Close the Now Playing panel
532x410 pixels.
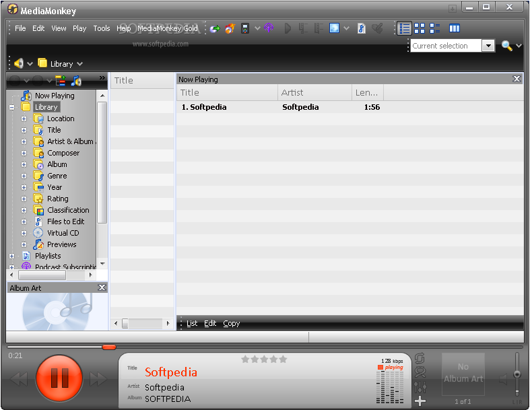click(x=517, y=79)
